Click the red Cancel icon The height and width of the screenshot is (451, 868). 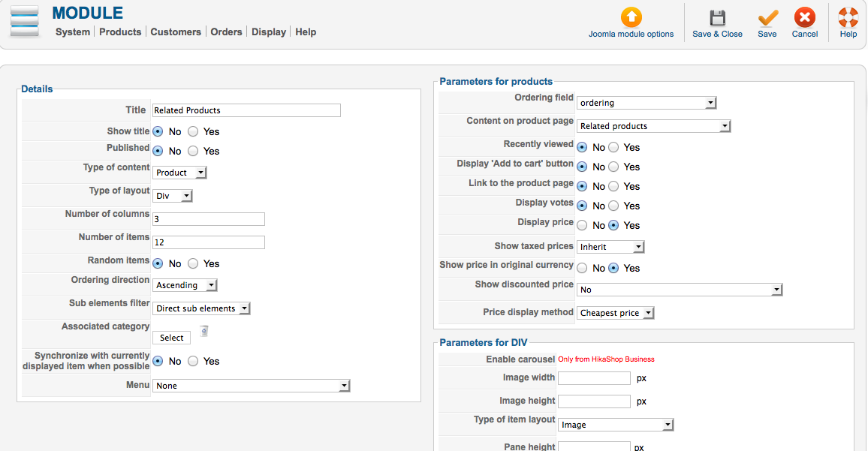tap(805, 18)
